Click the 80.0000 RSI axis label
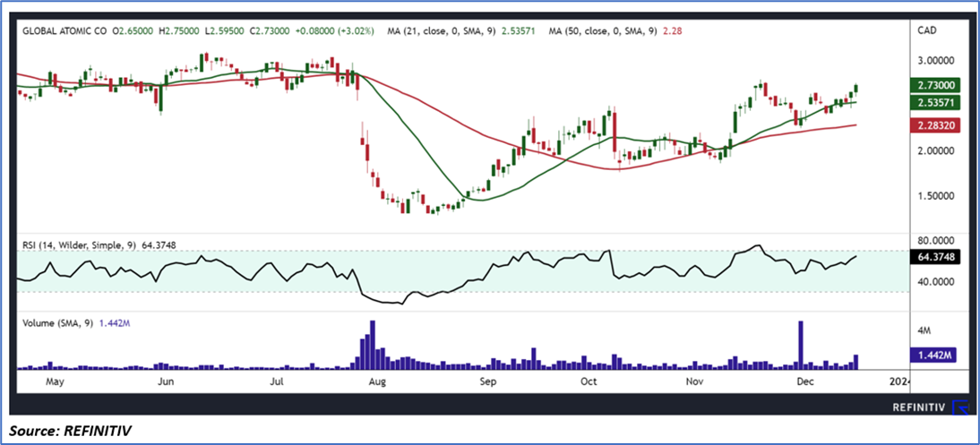The width and height of the screenshot is (980, 445). pos(935,241)
